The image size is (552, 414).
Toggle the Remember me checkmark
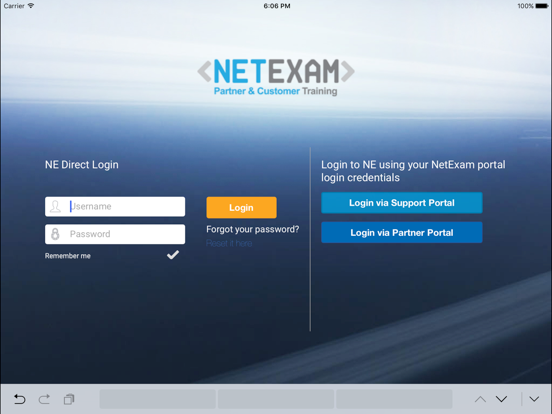pyautogui.click(x=173, y=255)
